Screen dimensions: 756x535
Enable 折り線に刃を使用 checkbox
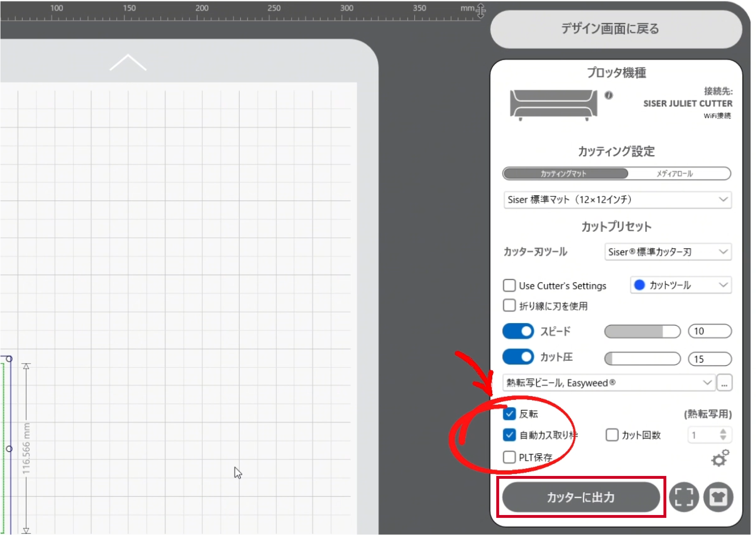click(509, 305)
